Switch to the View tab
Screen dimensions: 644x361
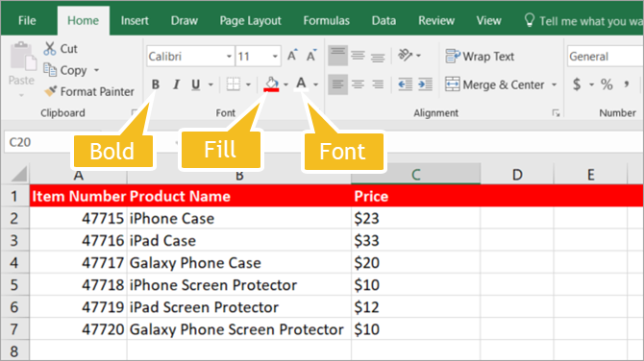pos(488,20)
